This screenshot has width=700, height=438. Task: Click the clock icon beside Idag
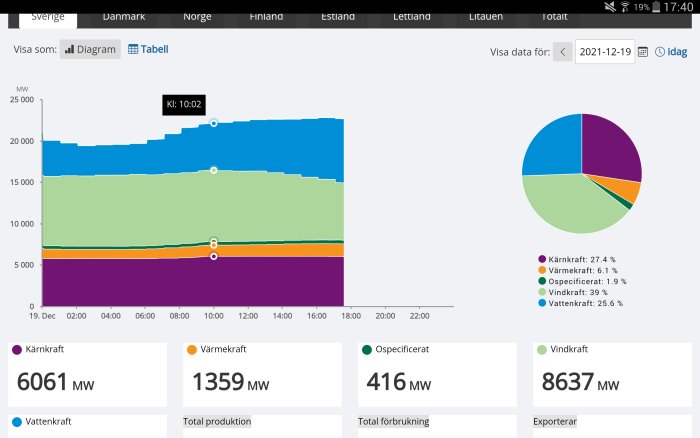coord(660,52)
